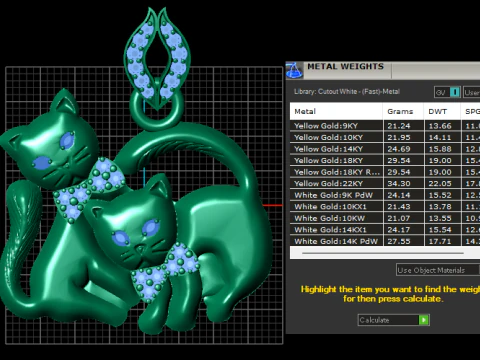This screenshot has height=360, width=480.
Task: Click the 24.17 grams value
Action: click(399, 230)
